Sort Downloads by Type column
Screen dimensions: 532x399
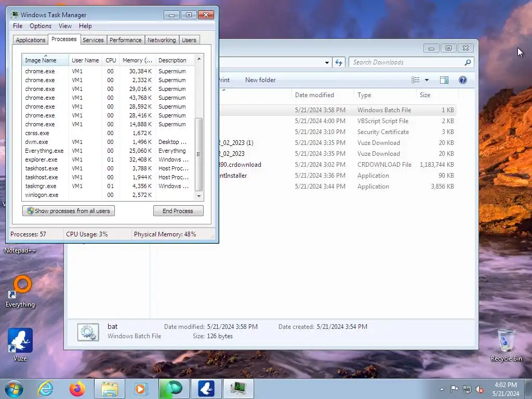coord(385,95)
